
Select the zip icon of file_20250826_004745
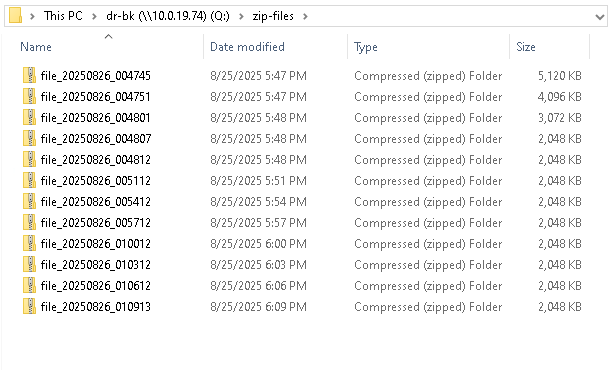29,75
